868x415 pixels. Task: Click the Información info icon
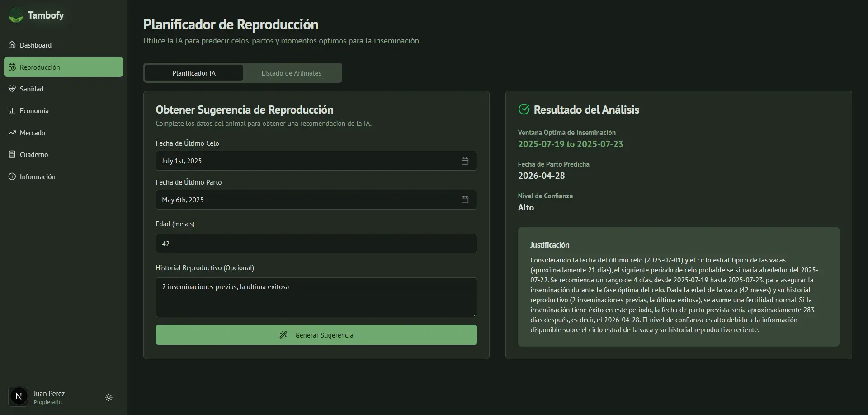(x=12, y=176)
